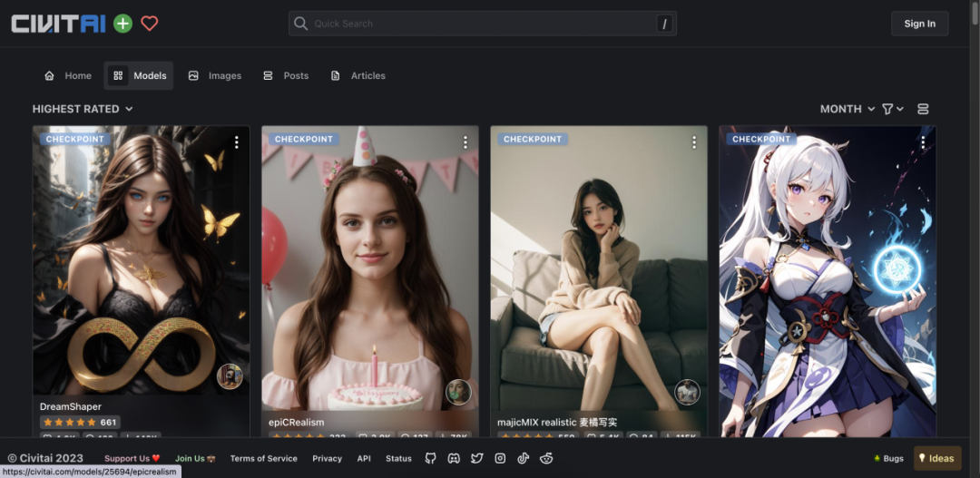The width and height of the screenshot is (980, 478).
Task: Toggle the list view layout icon
Action: pos(923,109)
